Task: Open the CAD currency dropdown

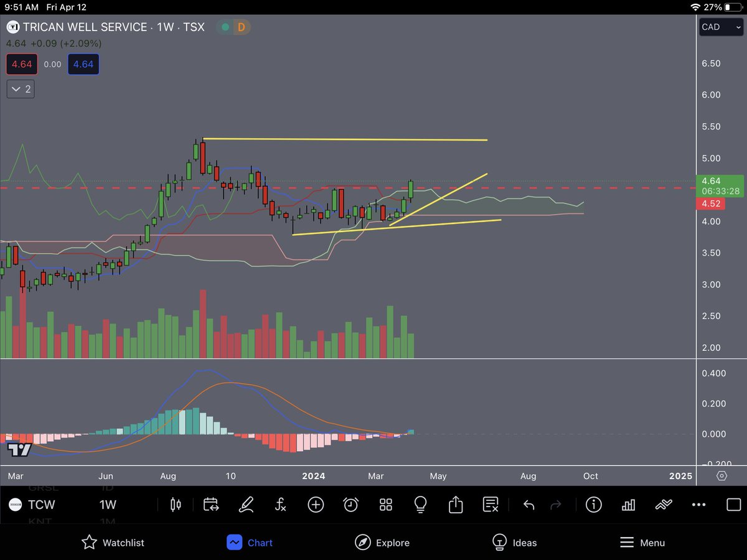Action: pyautogui.click(x=720, y=27)
